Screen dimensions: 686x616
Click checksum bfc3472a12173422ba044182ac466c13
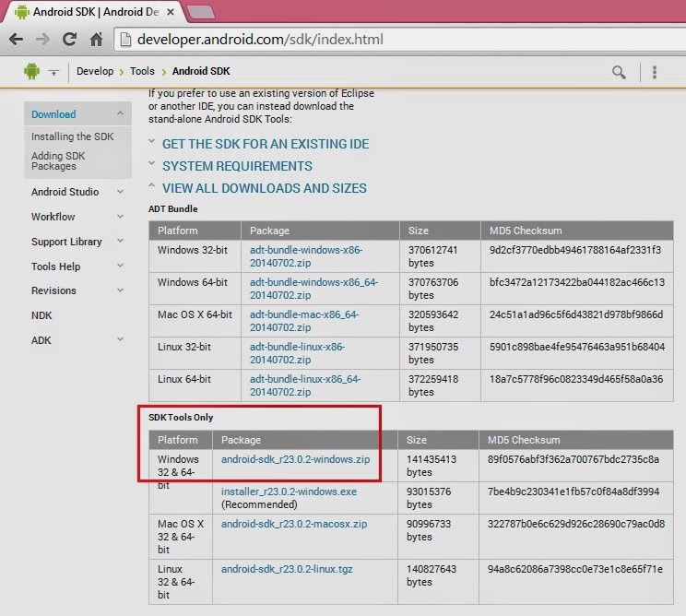pos(576,282)
